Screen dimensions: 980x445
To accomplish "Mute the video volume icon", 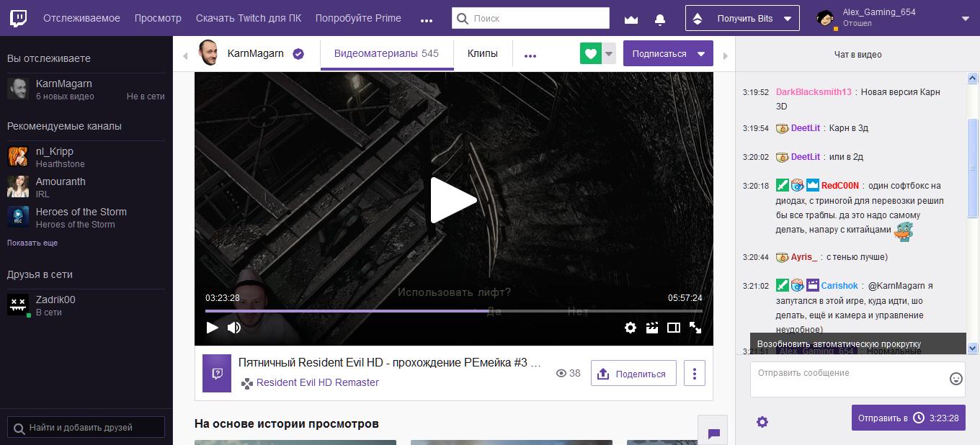I will (234, 328).
